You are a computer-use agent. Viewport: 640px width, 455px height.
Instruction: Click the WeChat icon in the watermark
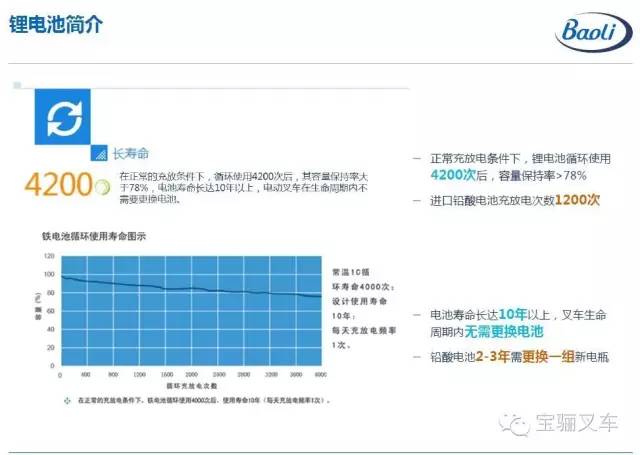(x=519, y=426)
